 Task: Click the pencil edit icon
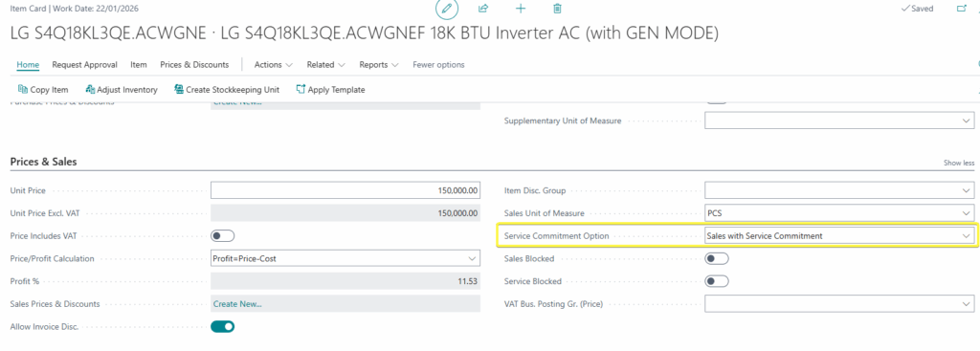point(447,9)
